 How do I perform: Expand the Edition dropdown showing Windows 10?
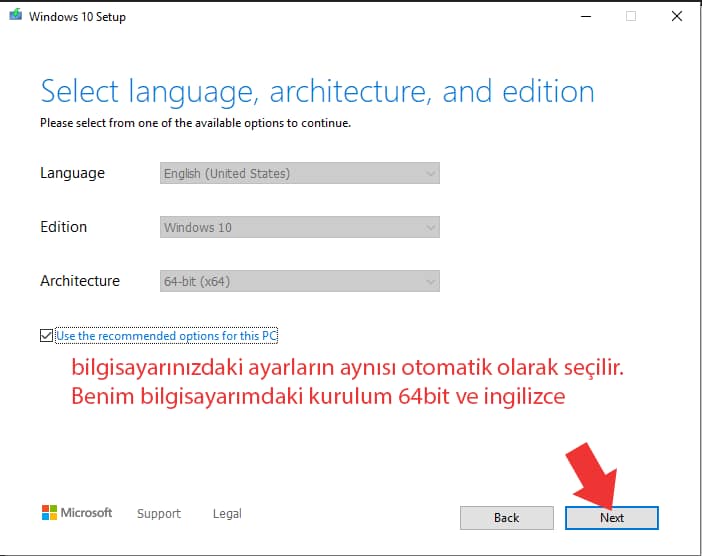290,228
